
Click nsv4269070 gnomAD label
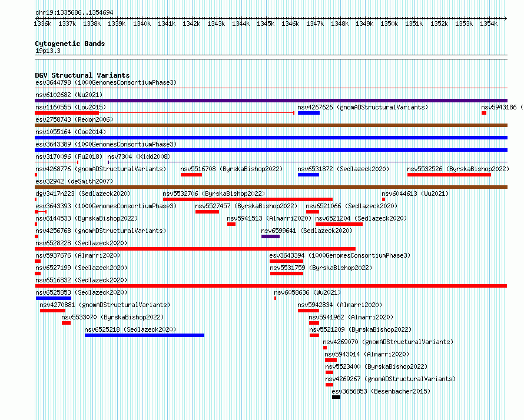coord(388,342)
